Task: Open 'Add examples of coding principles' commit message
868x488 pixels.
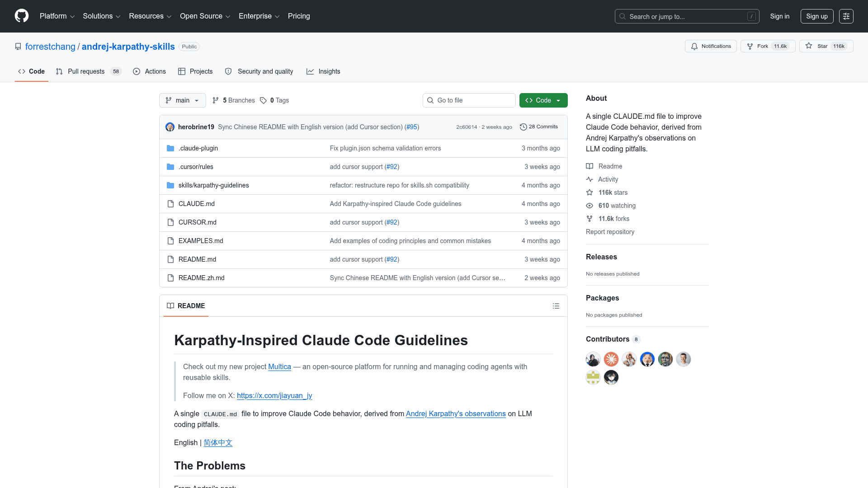Action: click(410, 241)
